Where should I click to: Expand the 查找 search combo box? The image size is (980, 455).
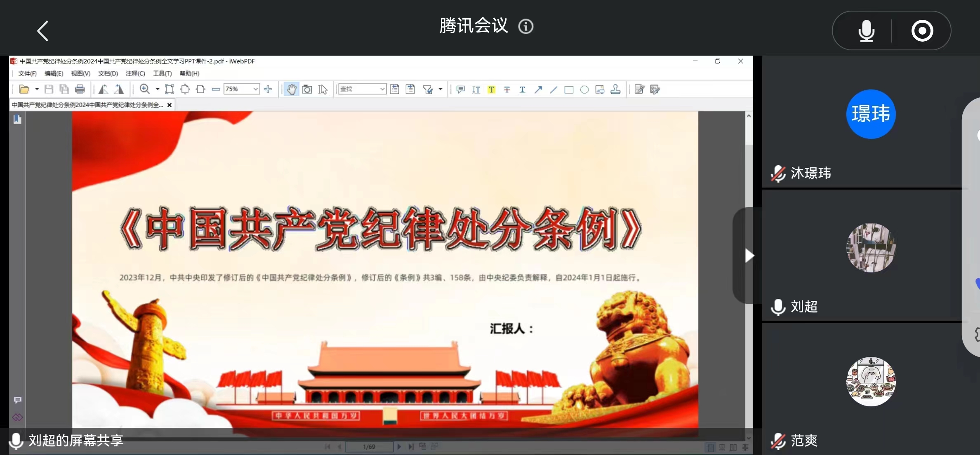[x=382, y=89]
